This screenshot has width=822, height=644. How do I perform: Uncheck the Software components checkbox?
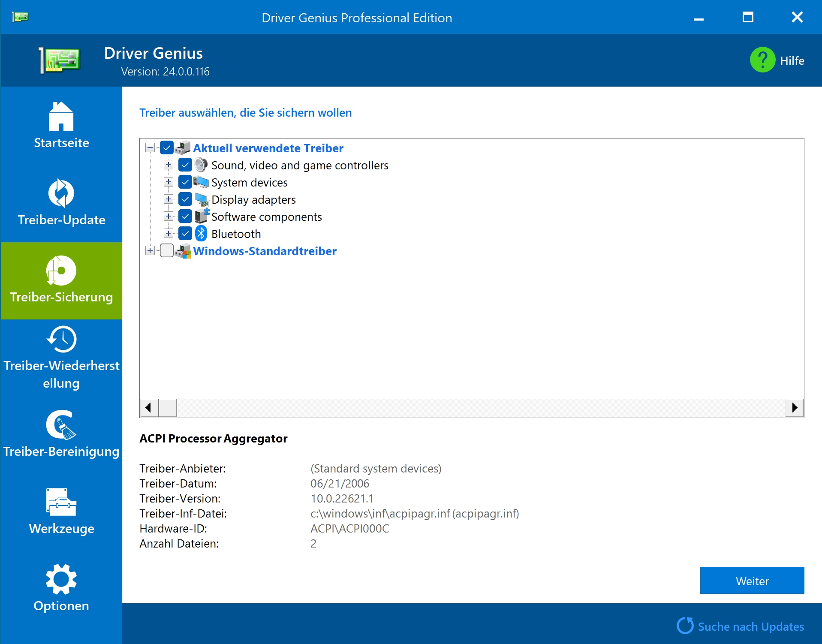click(185, 217)
